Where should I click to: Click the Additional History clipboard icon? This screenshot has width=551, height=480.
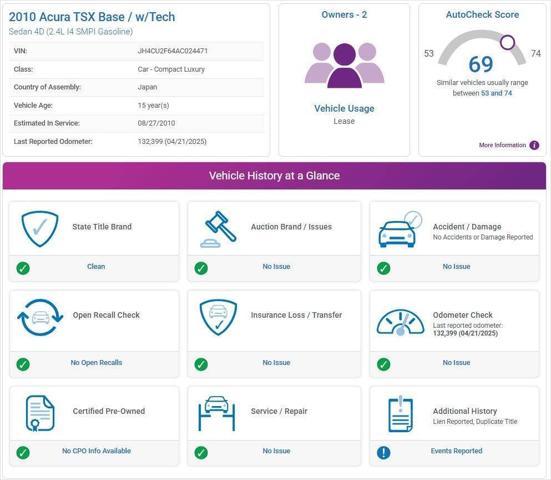pos(401,414)
